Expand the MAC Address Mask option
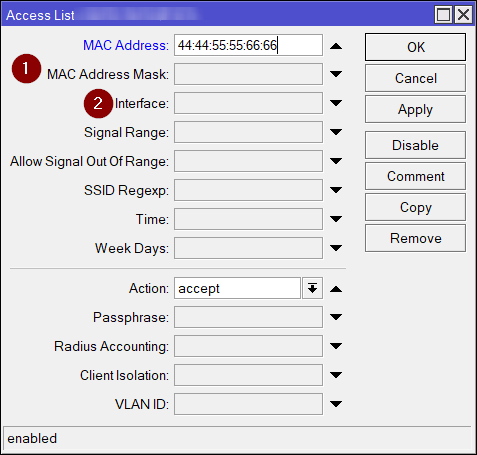The width and height of the screenshot is (477, 455). pos(336,74)
